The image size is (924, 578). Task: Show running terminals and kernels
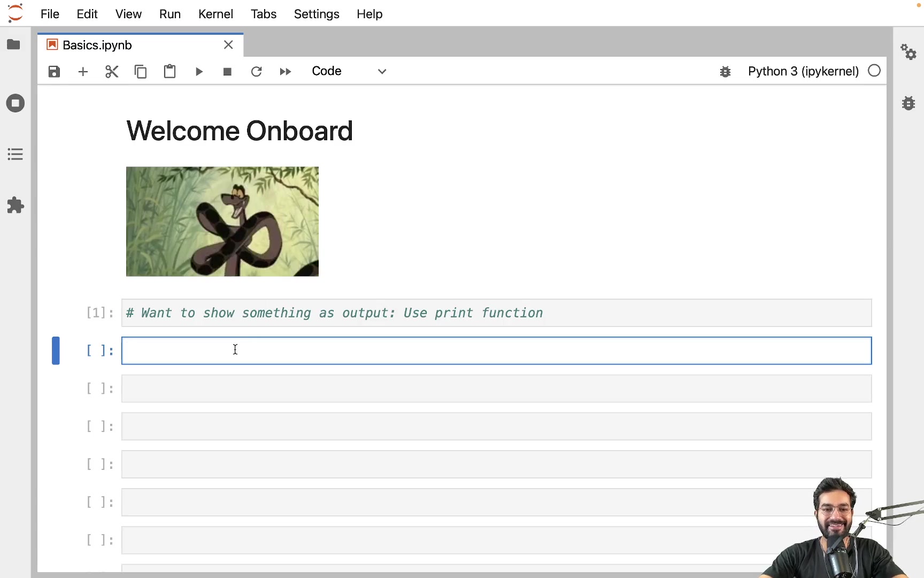14,103
